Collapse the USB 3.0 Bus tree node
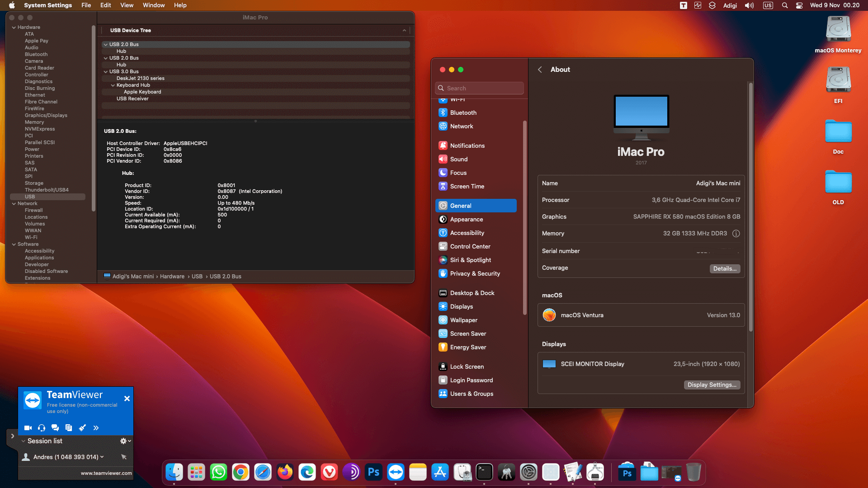 tap(106, 71)
